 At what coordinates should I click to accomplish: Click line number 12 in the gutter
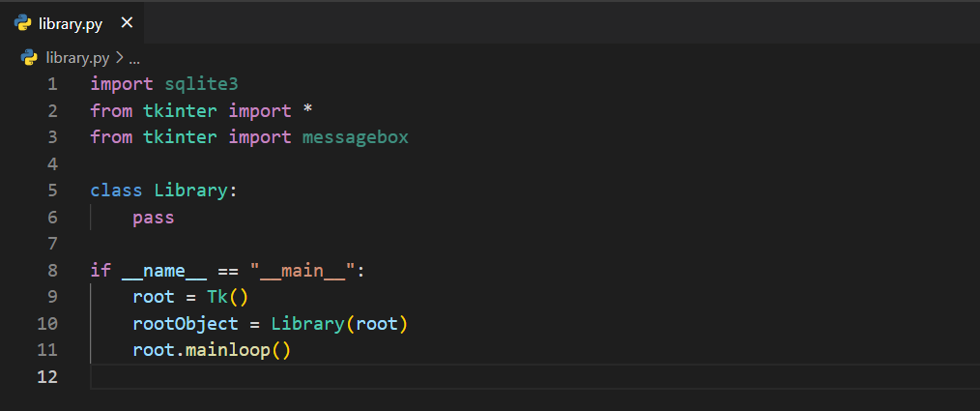tap(47, 376)
